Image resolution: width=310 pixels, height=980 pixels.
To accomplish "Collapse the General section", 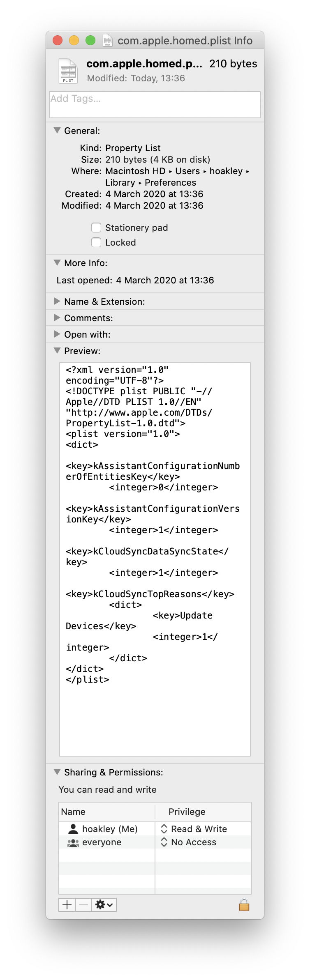I will pos(57,131).
